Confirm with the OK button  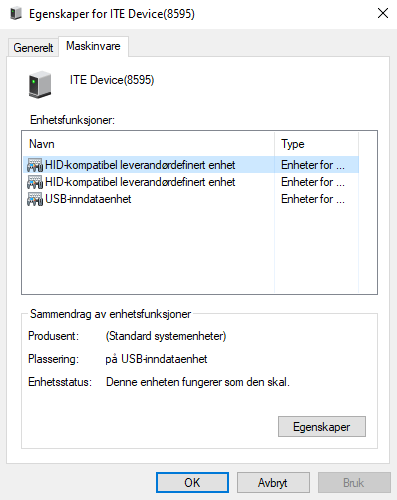(x=192, y=483)
